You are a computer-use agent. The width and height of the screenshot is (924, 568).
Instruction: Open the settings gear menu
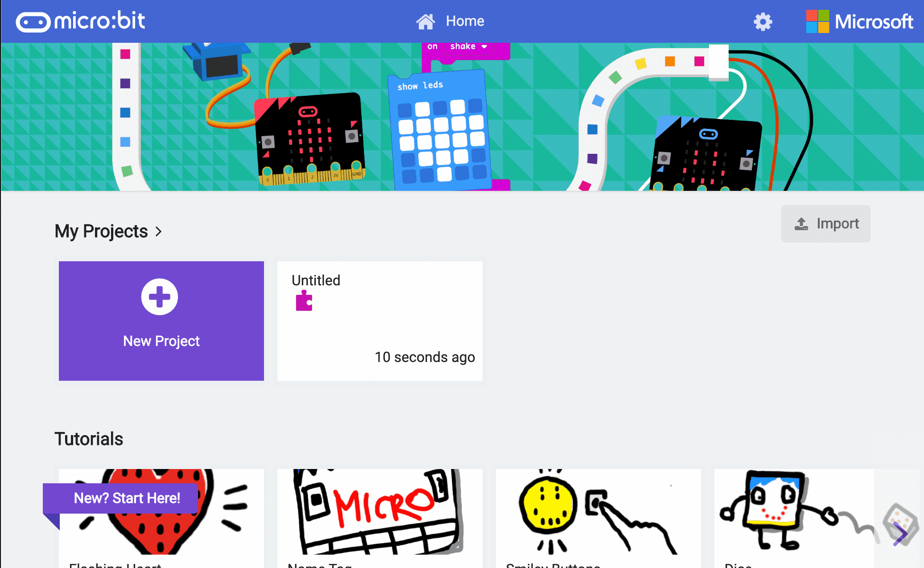point(763,21)
